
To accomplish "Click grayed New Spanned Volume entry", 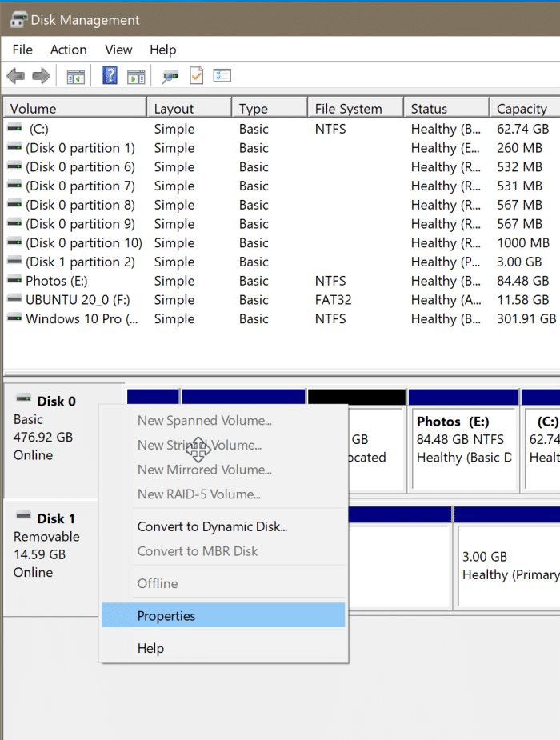I will tap(223, 421).
